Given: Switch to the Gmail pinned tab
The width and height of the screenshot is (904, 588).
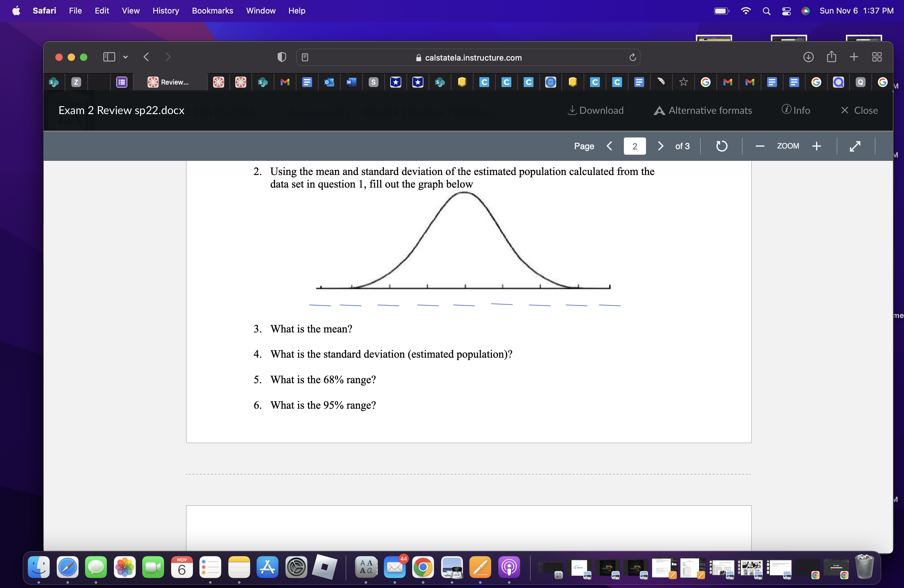Looking at the screenshot, I should (285, 82).
